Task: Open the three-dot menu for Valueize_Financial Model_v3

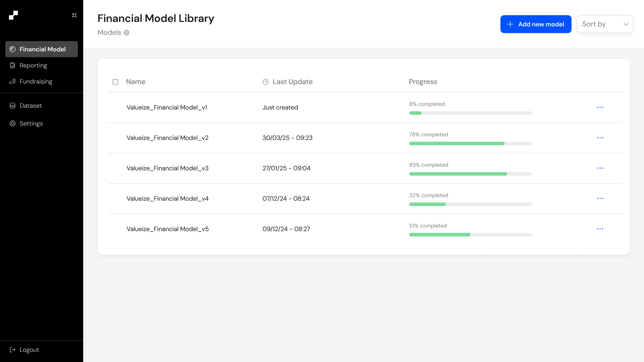Action: coord(600,168)
